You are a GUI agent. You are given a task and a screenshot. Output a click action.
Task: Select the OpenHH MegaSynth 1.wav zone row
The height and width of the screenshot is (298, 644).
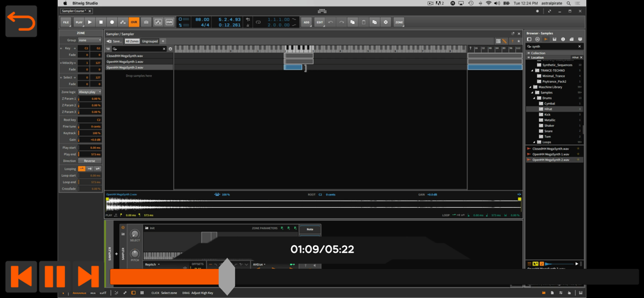coord(139,61)
